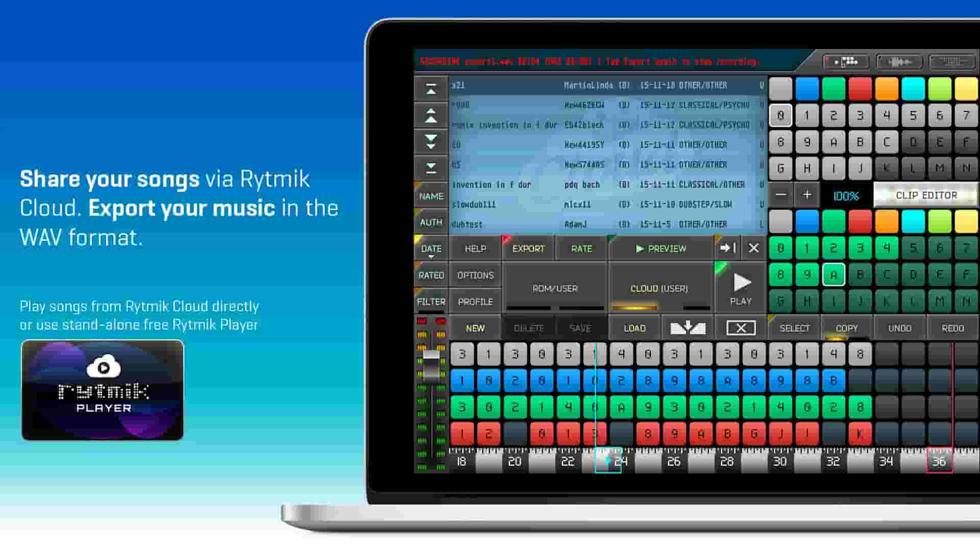The height and width of the screenshot is (551, 980).
Task: Click the skip-to-end icon next to PREVIEW
Action: [x=728, y=248]
